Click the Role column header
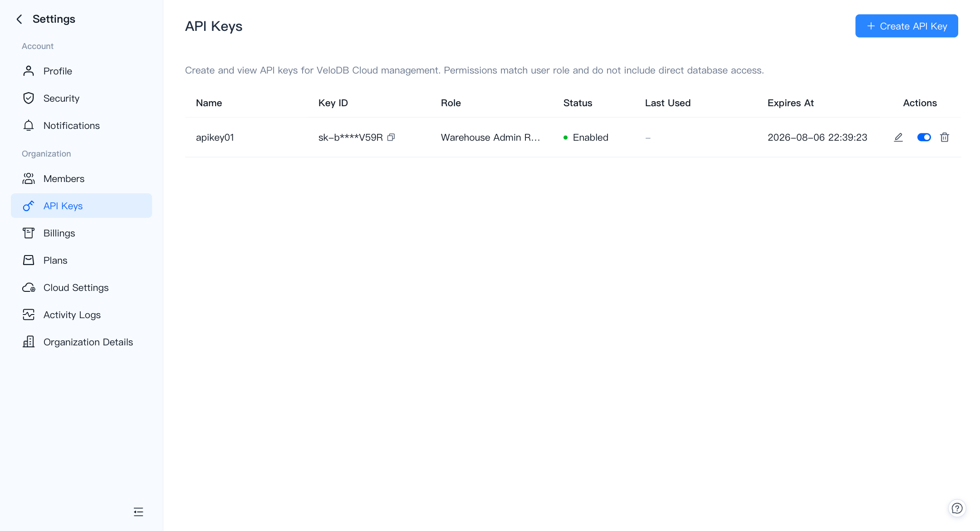This screenshot has width=980, height=531. tap(451, 103)
